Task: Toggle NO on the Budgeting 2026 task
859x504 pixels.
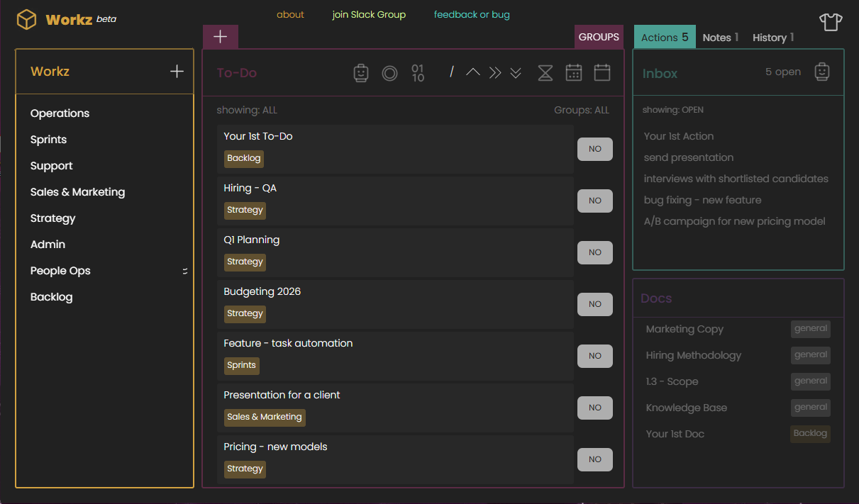Action: click(594, 304)
